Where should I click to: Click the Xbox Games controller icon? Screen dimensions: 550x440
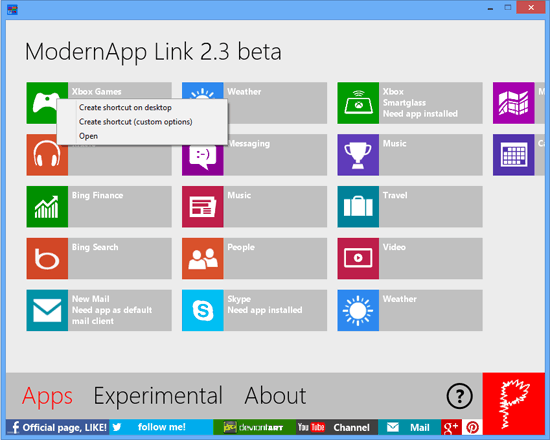(47, 103)
